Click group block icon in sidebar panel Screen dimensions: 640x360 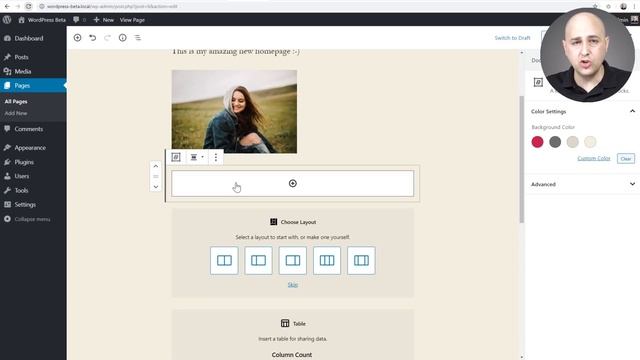pos(538,82)
